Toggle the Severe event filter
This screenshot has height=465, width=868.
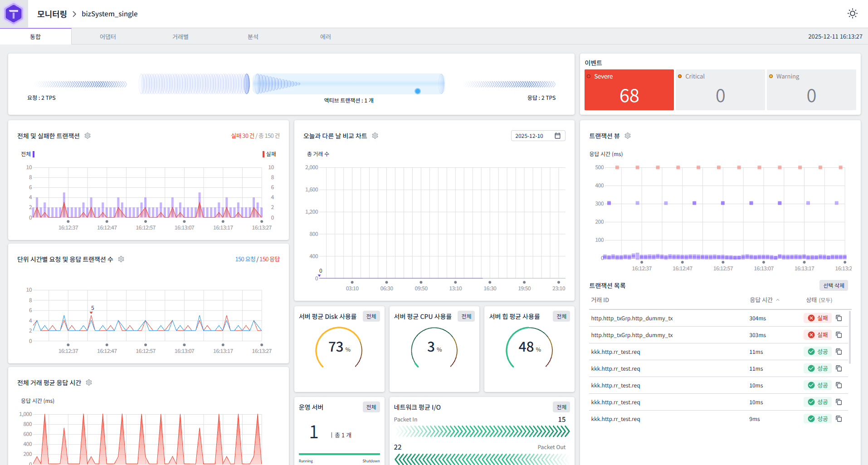629,89
